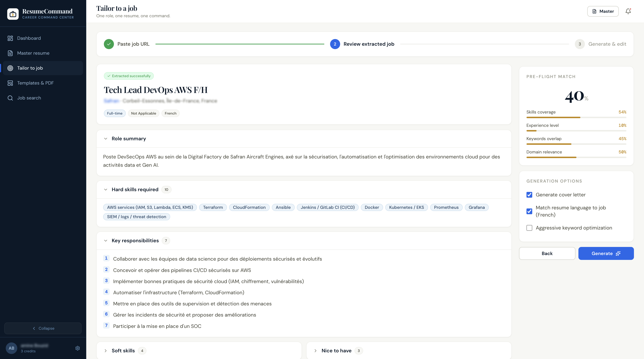The width and height of the screenshot is (644, 359).
Task: Collapse the Role summary section
Action: [x=106, y=139]
